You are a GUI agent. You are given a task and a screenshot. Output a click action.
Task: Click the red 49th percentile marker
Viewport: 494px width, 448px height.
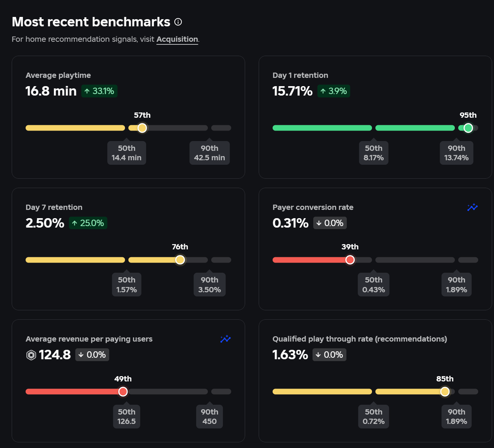coord(123,392)
